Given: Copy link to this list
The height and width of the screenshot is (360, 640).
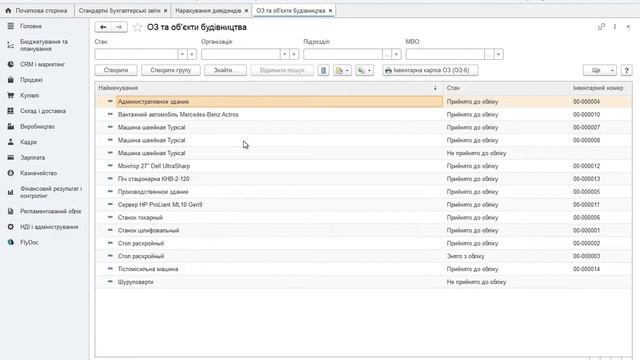Looking at the screenshot, I should click(x=601, y=27).
